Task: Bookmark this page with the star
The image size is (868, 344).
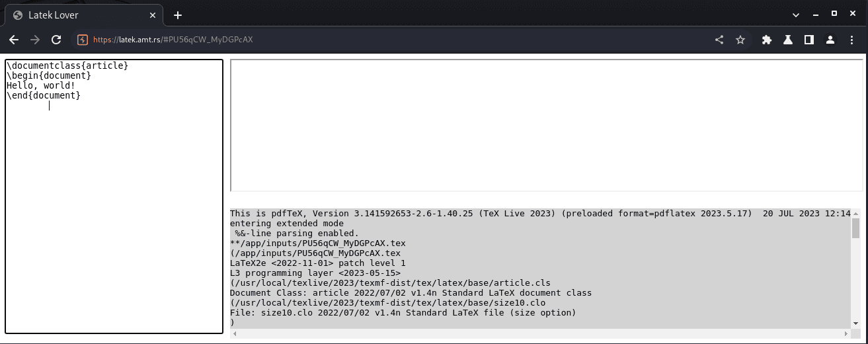Action: (740, 40)
